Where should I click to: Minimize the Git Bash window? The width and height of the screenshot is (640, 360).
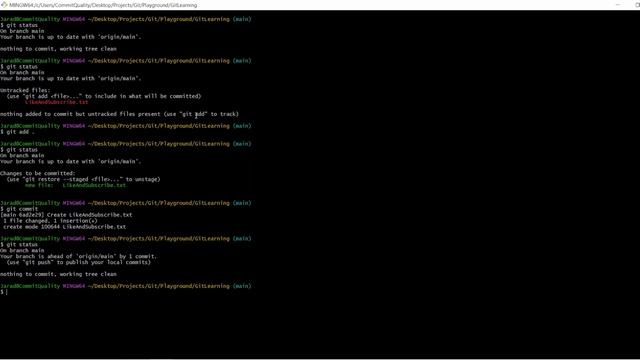coord(618,4)
